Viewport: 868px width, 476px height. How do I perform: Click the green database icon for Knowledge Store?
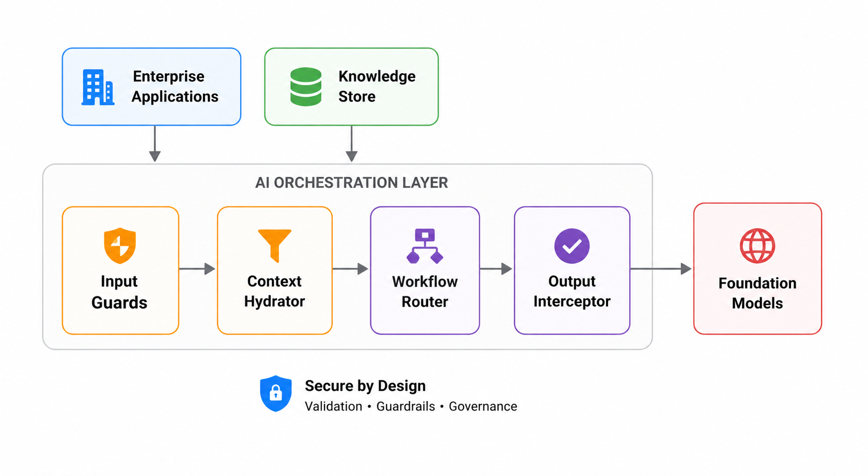point(306,87)
